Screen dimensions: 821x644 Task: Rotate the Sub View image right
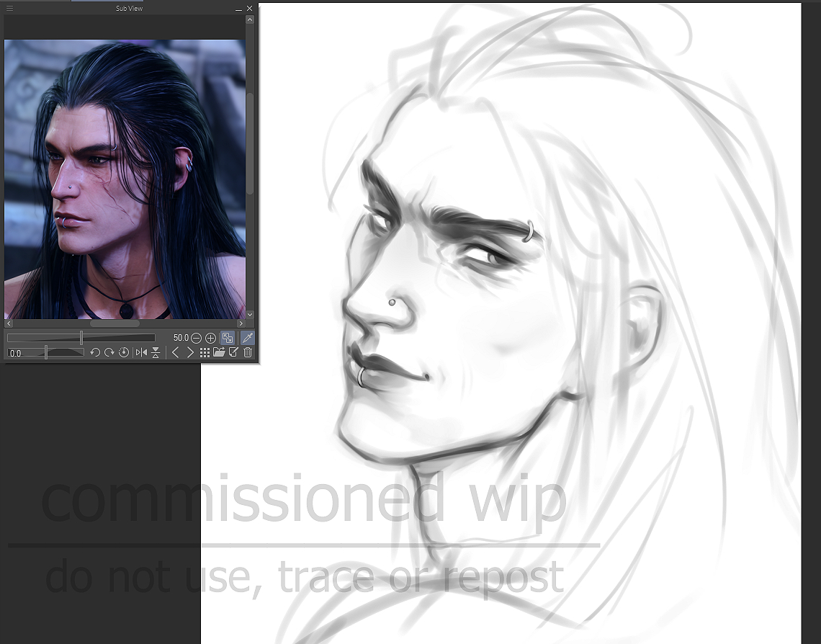pyautogui.click(x=109, y=352)
